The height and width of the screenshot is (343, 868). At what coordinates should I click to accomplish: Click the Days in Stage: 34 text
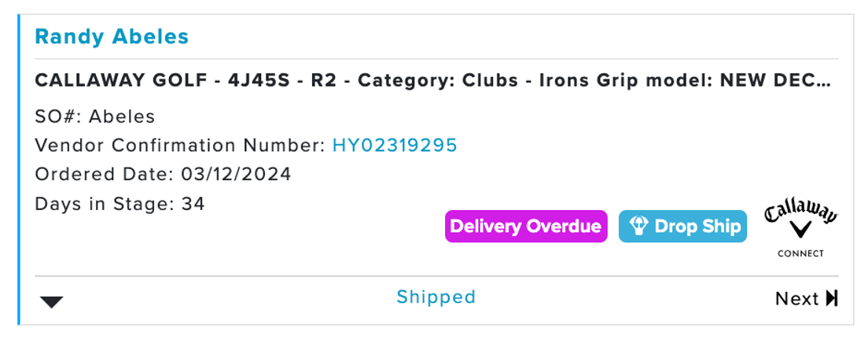coord(120,204)
